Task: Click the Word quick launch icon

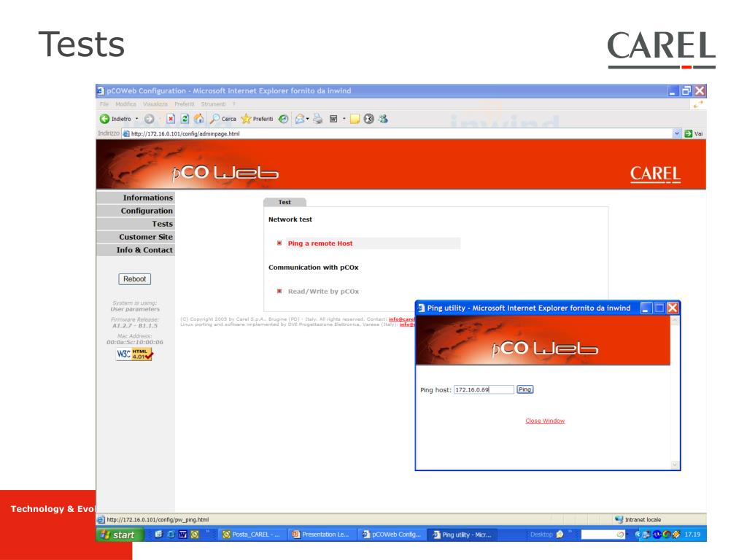Action: [183, 534]
